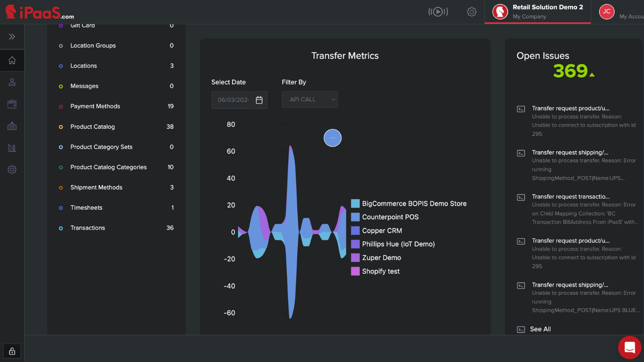
Task: Click the live broadcast play icon
Action: pos(438,12)
